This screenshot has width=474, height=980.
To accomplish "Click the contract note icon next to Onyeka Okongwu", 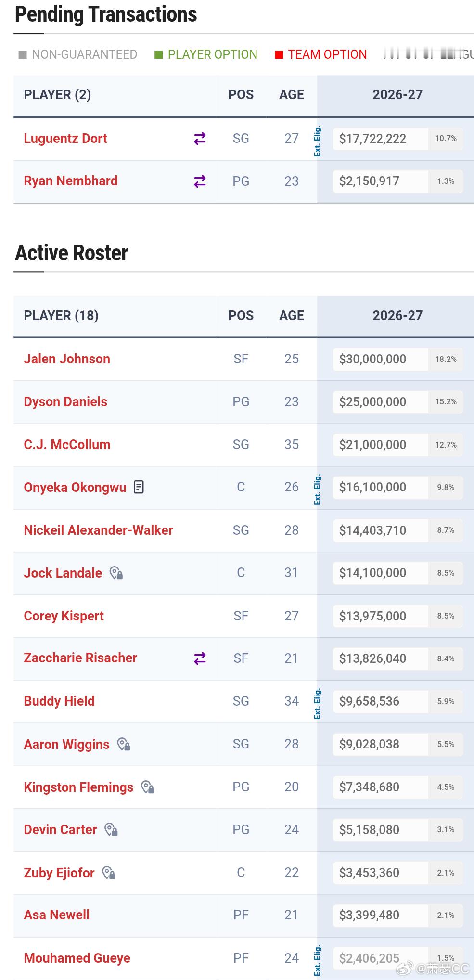I will (x=139, y=487).
